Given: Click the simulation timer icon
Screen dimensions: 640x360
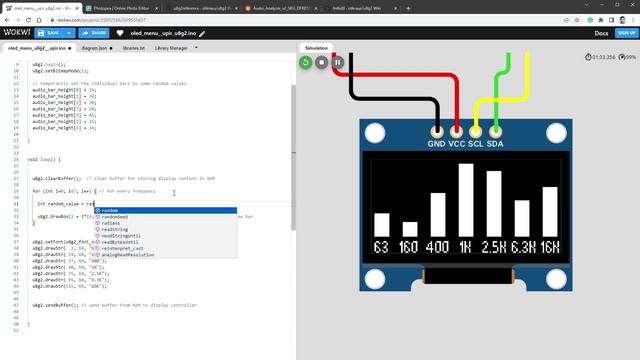Looking at the screenshot, I should pyautogui.click(x=588, y=57).
